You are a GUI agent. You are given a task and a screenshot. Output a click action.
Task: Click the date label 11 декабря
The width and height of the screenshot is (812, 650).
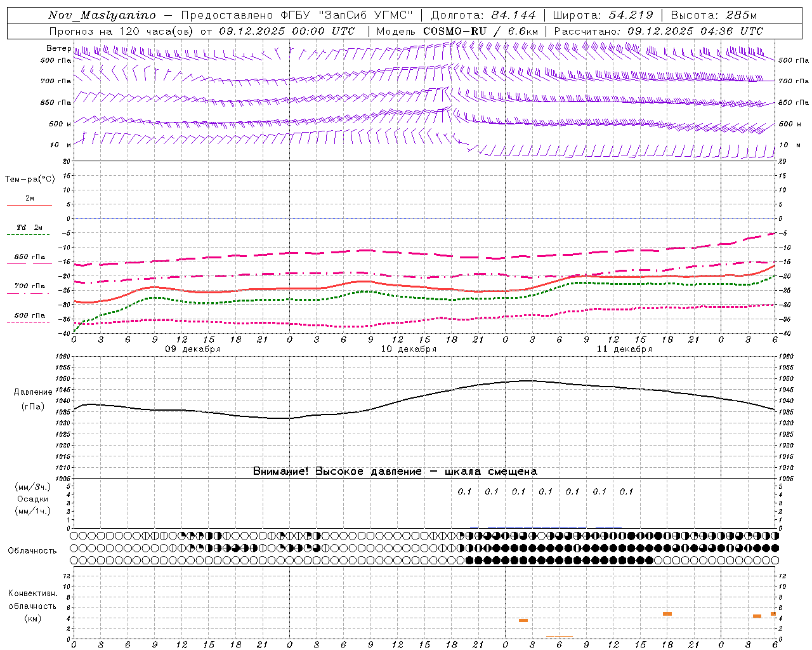624,349
